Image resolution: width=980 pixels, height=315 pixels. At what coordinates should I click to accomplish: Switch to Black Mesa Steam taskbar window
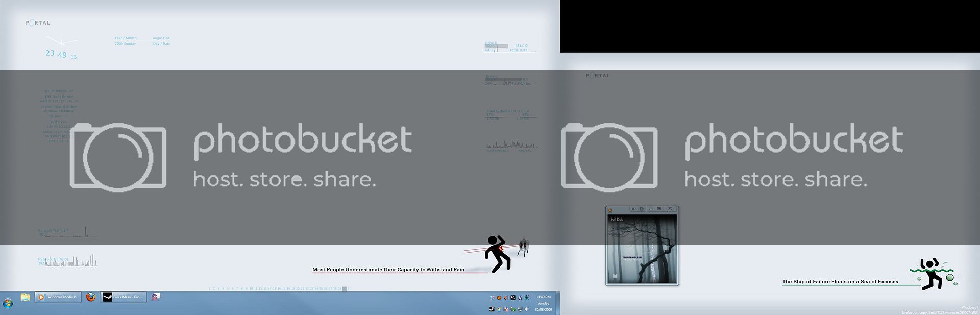(x=123, y=297)
